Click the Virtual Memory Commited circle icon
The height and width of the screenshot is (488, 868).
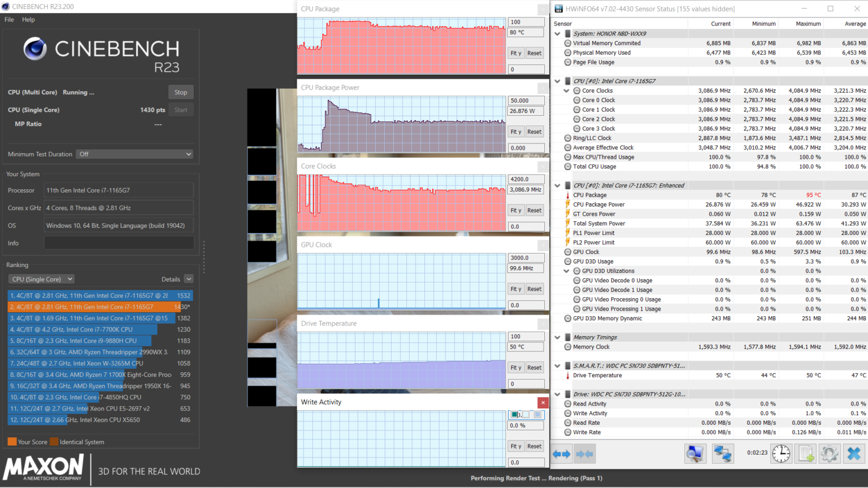567,43
